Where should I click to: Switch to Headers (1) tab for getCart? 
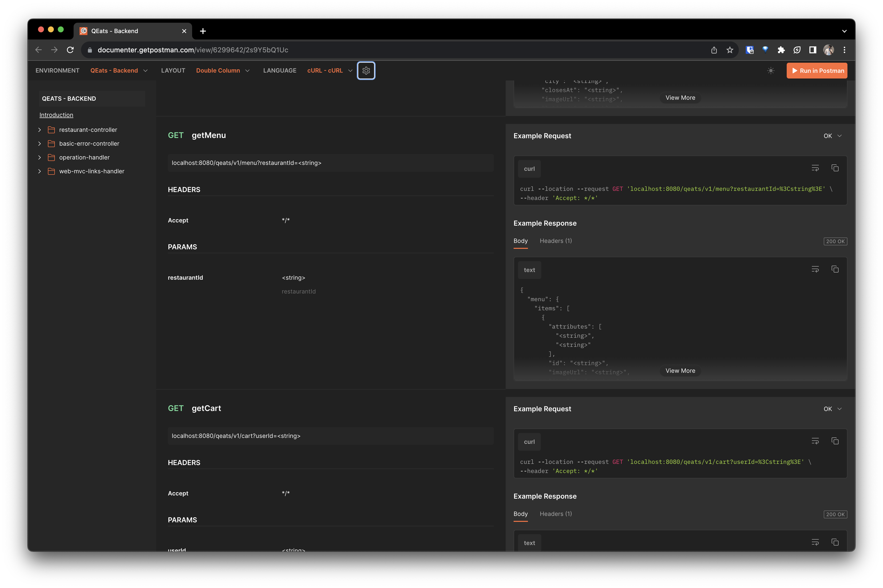556,514
